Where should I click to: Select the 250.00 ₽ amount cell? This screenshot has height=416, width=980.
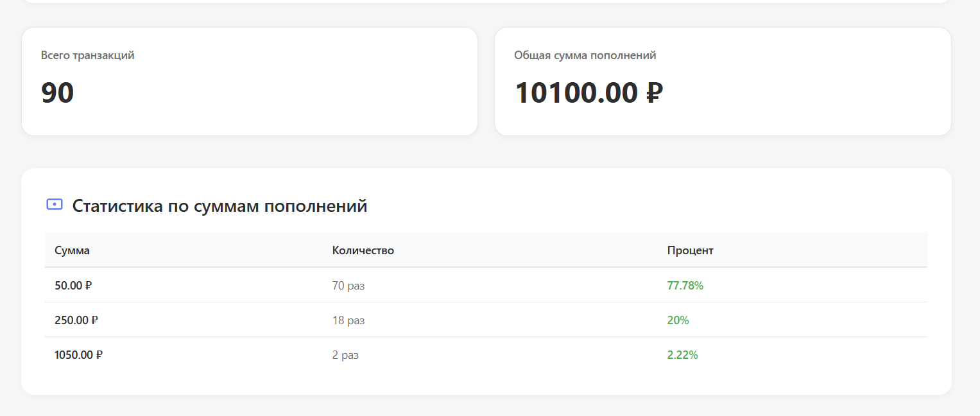[76, 320]
